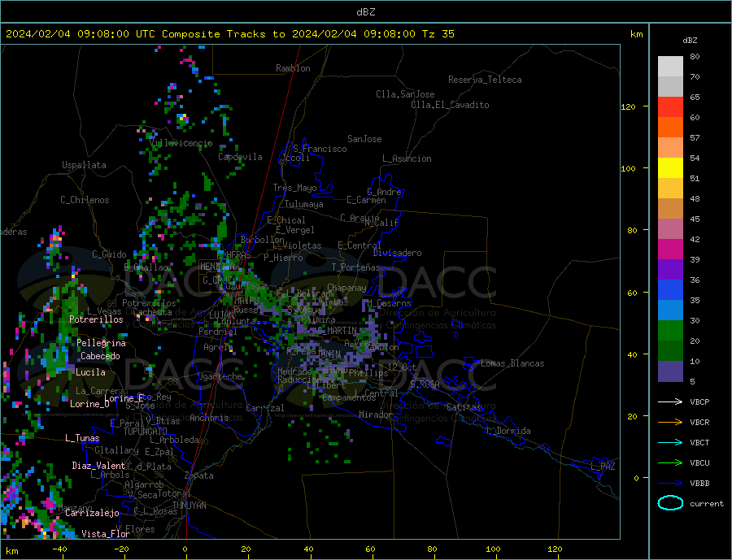Click the Mirador location label
The image size is (732, 560).
tap(376, 415)
